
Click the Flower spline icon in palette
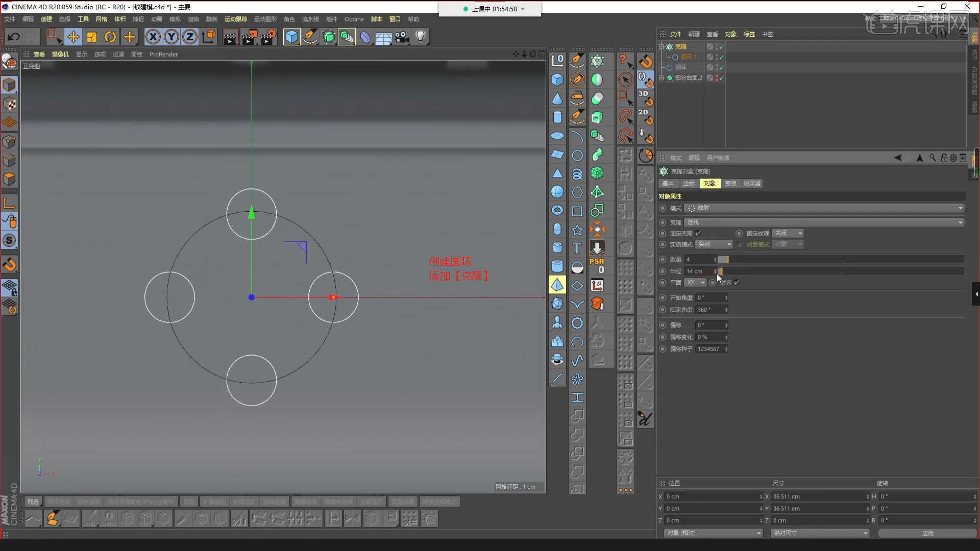point(577,379)
